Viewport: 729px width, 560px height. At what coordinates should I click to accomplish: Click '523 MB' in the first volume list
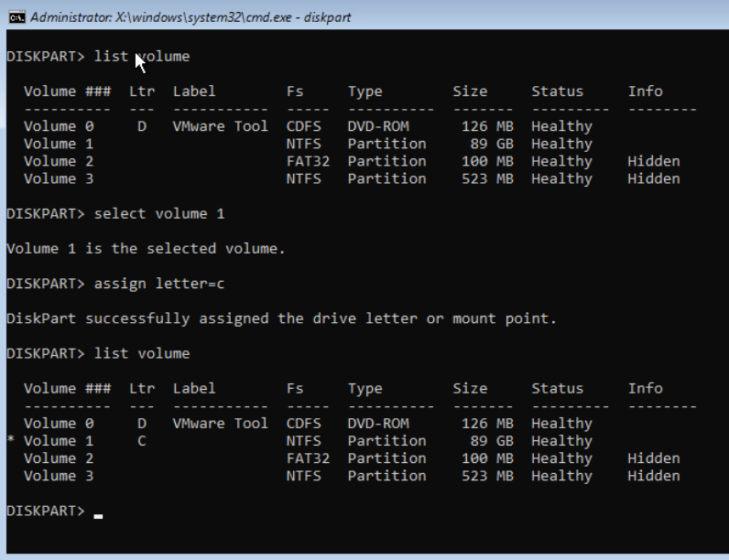pos(488,178)
